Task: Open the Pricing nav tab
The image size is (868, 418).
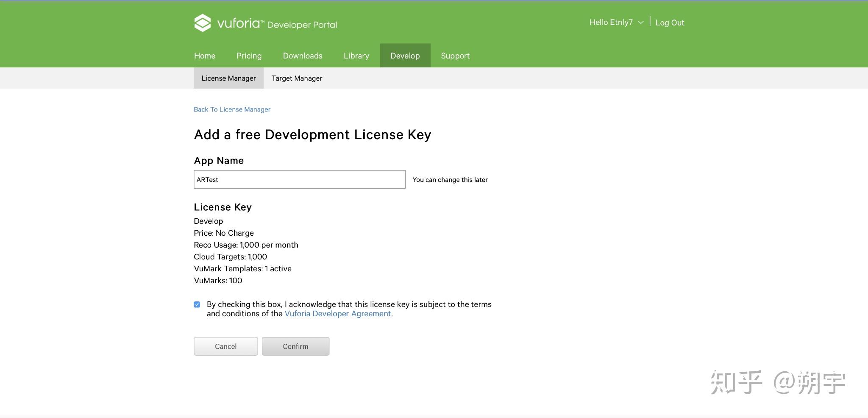Action: pos(249,56)
